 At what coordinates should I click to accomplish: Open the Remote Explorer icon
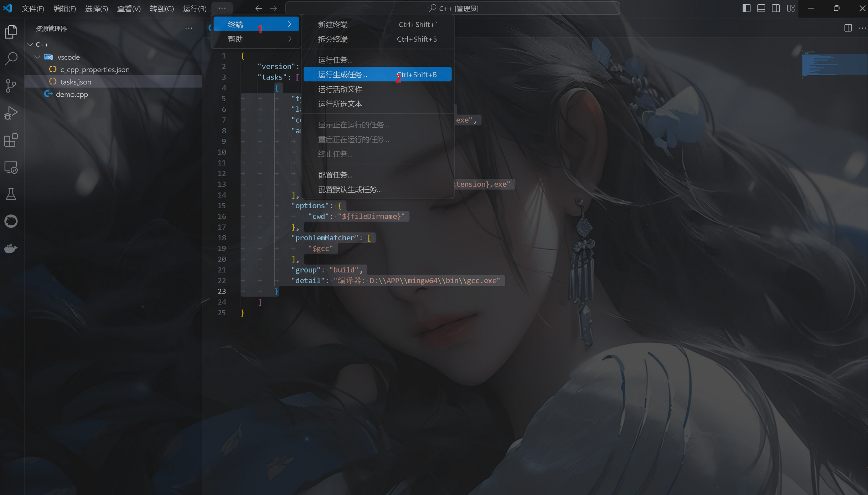[x=11, y=167]
